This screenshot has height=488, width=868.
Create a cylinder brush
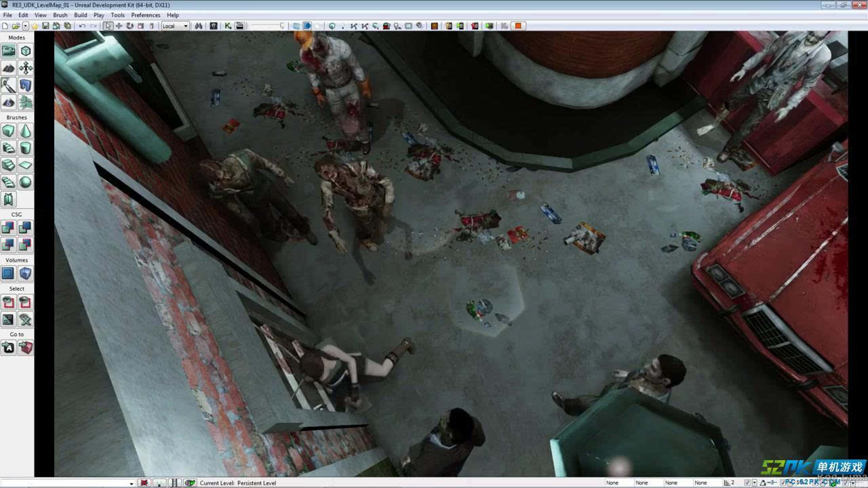pyautogui.click(x=25, y=148)
